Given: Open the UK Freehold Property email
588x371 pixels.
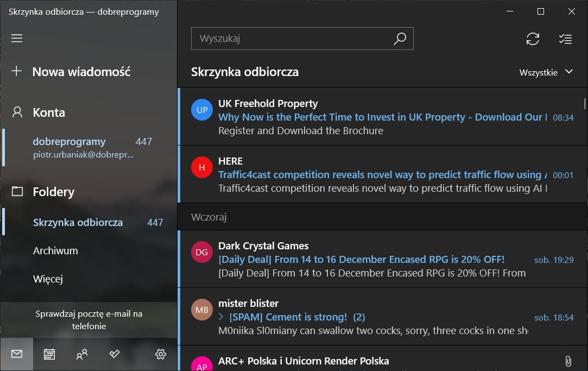Looking at the screenshot, I should click(380, 117).
